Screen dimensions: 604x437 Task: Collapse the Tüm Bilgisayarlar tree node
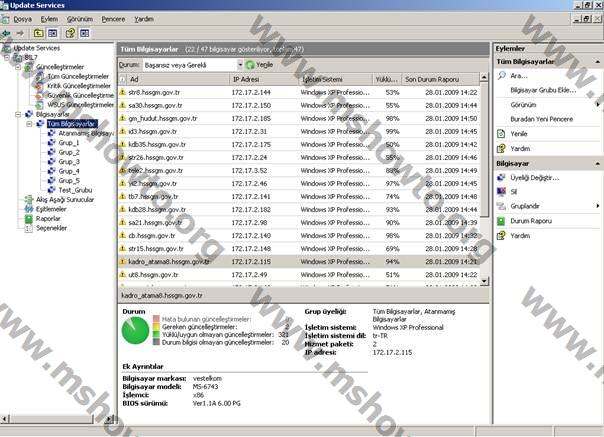29,124
